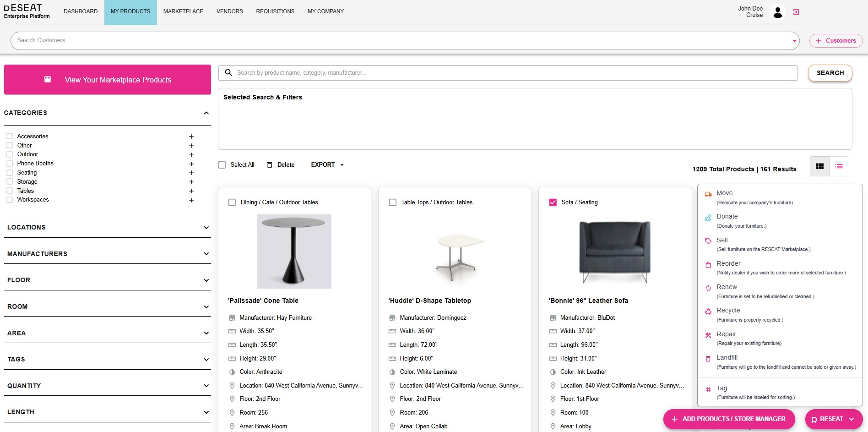Screen dimensions: 868x432
Task: Uncheck the Sofa / Seating product checkbox
Action: tap(553, 202)
